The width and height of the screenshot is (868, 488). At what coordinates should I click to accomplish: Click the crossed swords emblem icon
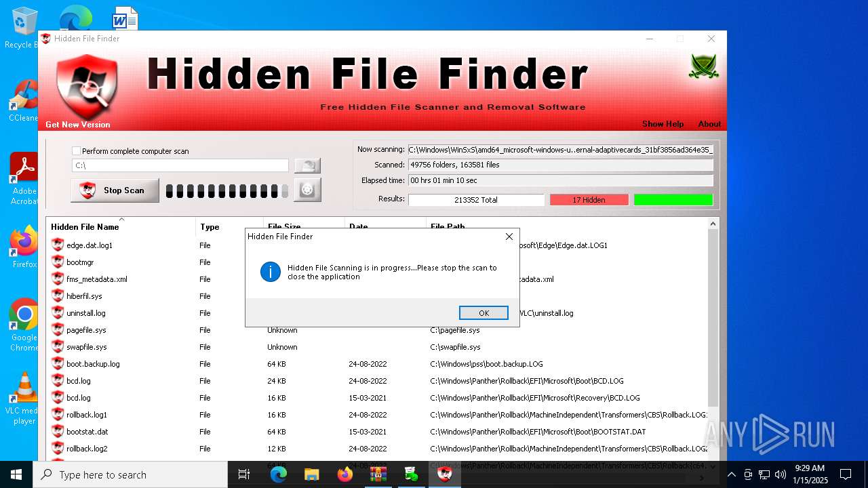(x=704, y=66)
